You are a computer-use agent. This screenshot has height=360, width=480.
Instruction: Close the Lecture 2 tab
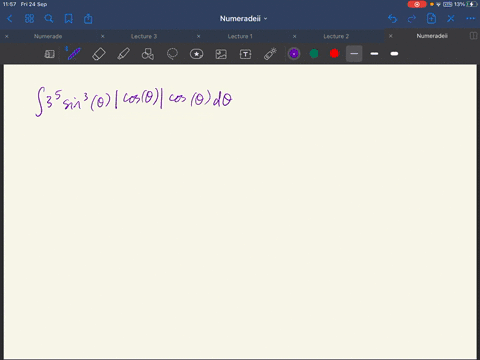click(295, 36)
